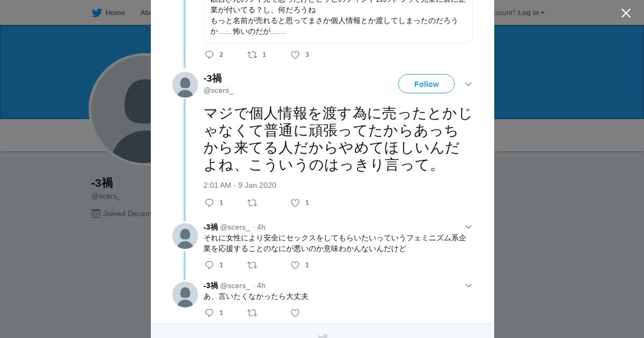
Task: Follow the @scers_ account
Action: click(426, 84)
